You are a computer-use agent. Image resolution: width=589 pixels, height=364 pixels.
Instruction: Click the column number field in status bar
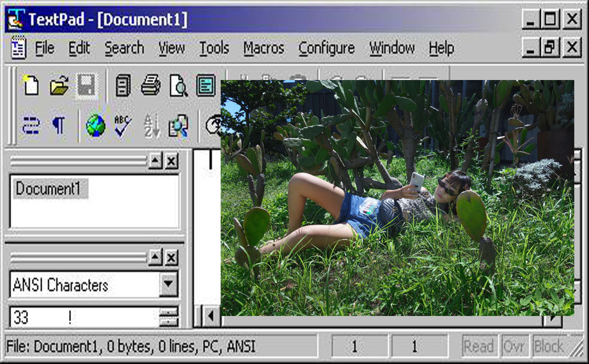click(420, 345)
